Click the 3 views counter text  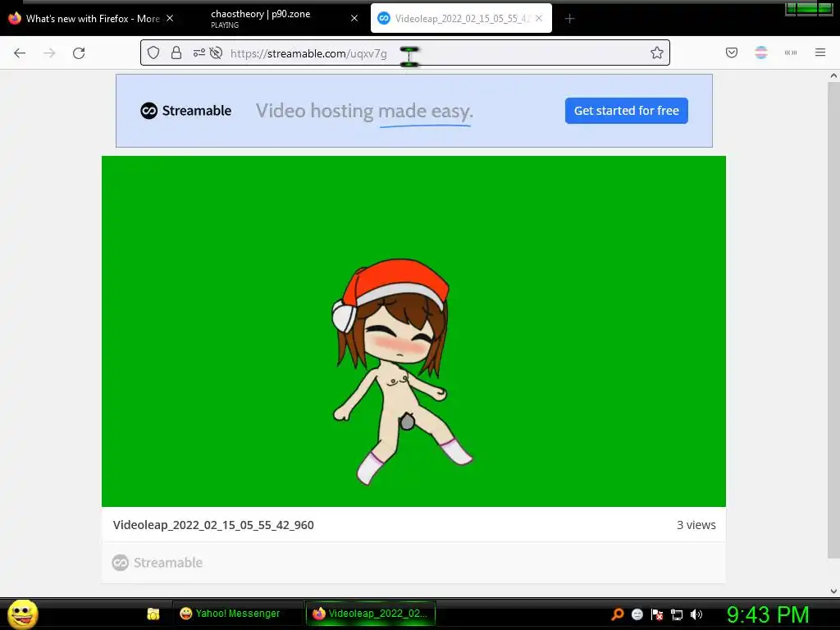(x=696, y=525)
